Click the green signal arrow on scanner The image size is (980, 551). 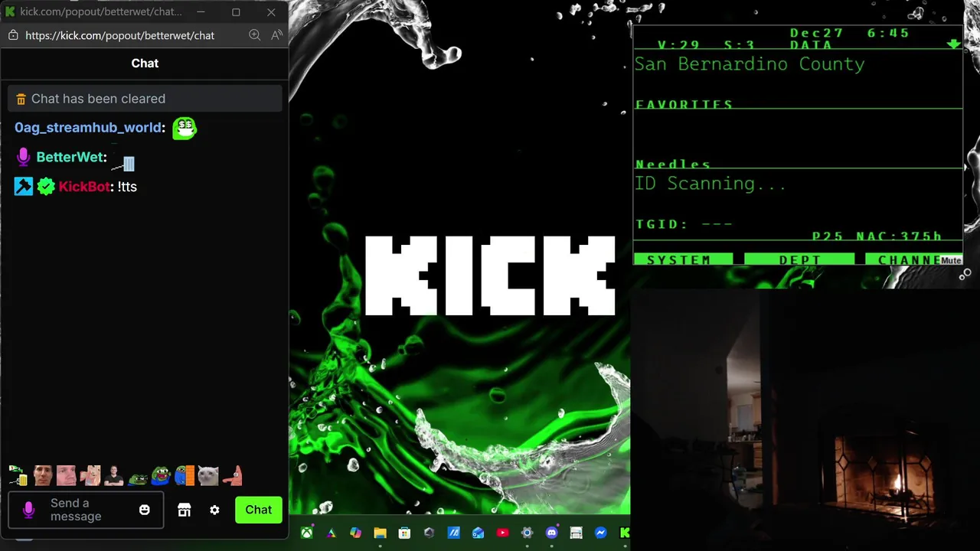(x=953, y=44)
